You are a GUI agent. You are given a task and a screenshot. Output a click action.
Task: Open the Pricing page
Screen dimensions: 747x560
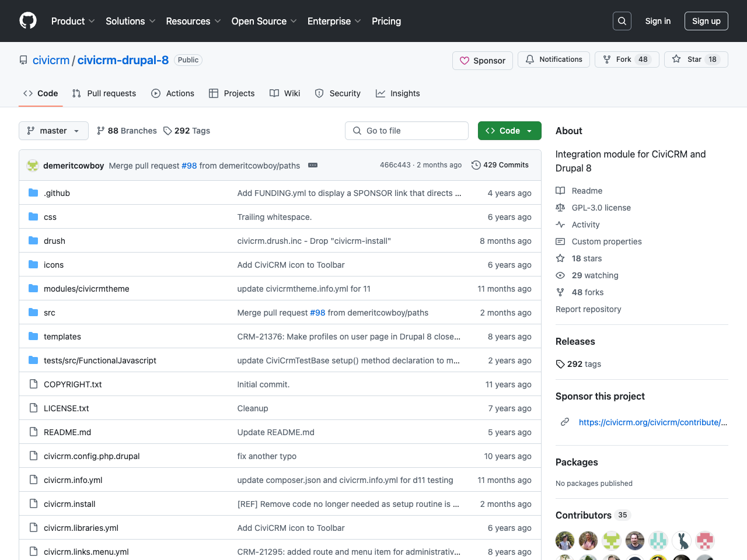click(386, 21)
